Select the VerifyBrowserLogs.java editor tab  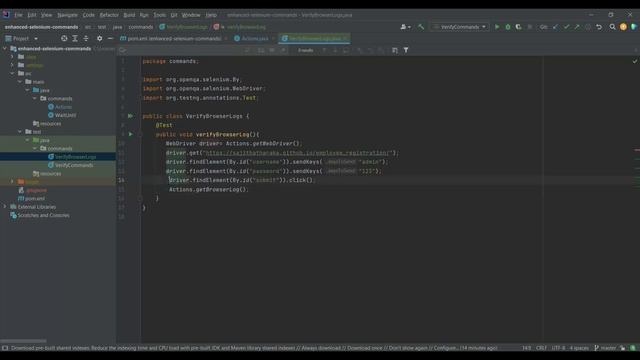[x=314, y=38]
